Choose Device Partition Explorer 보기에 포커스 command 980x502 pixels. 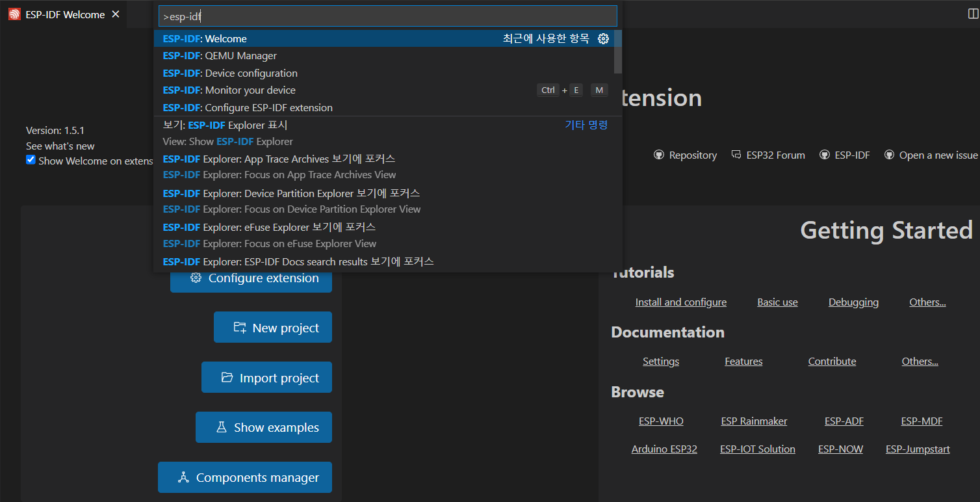pos(383,202)
